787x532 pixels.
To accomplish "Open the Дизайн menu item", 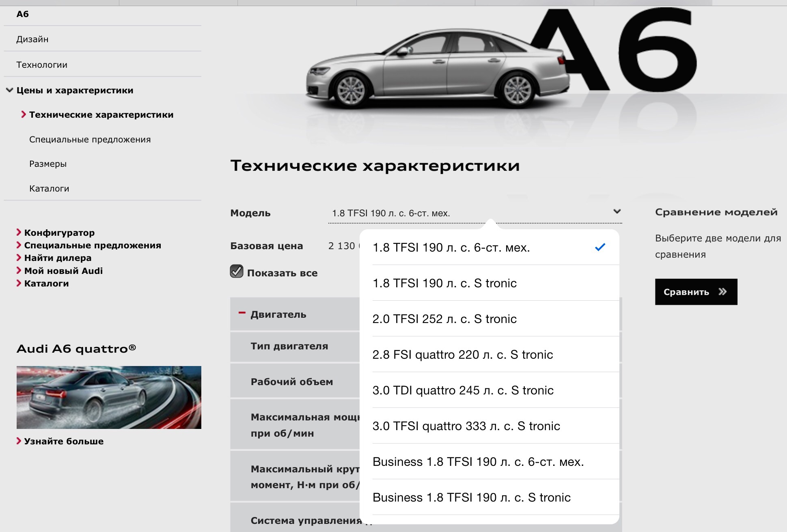I will 32,39.
